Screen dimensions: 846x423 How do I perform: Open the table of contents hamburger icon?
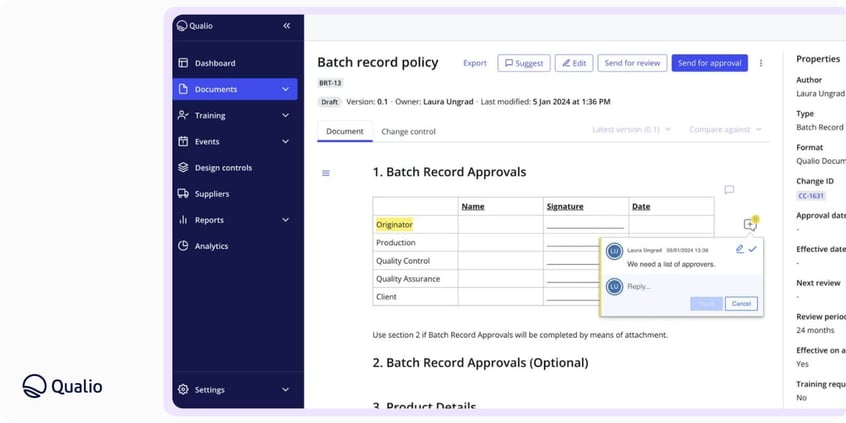click(x=326, y=173)
